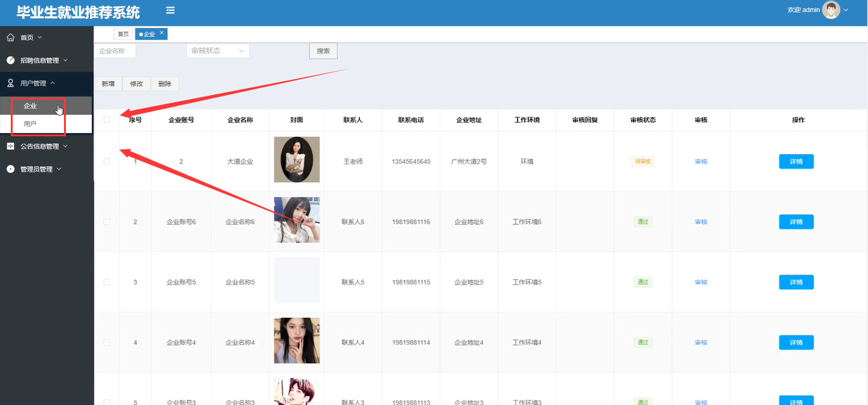868x405 pixels.
Task: Click the 审核状态 column header
Action: [643, 120]
